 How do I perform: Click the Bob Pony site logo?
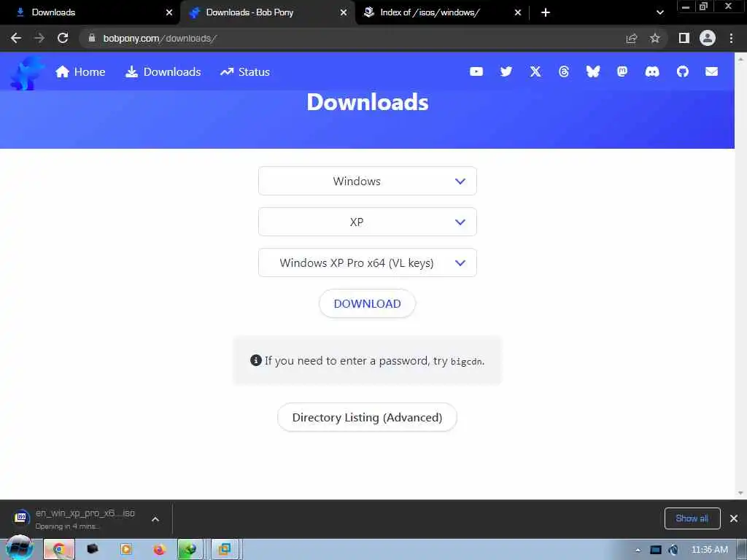27,72
